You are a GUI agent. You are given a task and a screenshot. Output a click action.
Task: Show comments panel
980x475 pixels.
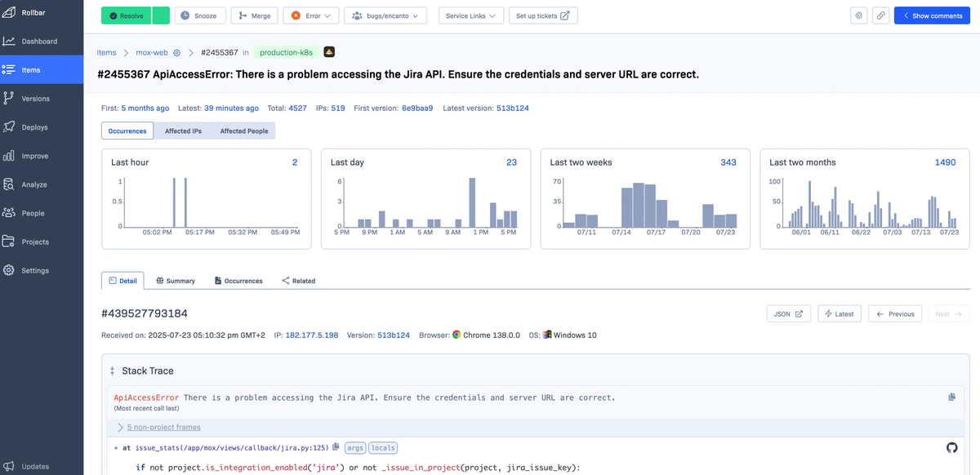[x=932, y=16]
